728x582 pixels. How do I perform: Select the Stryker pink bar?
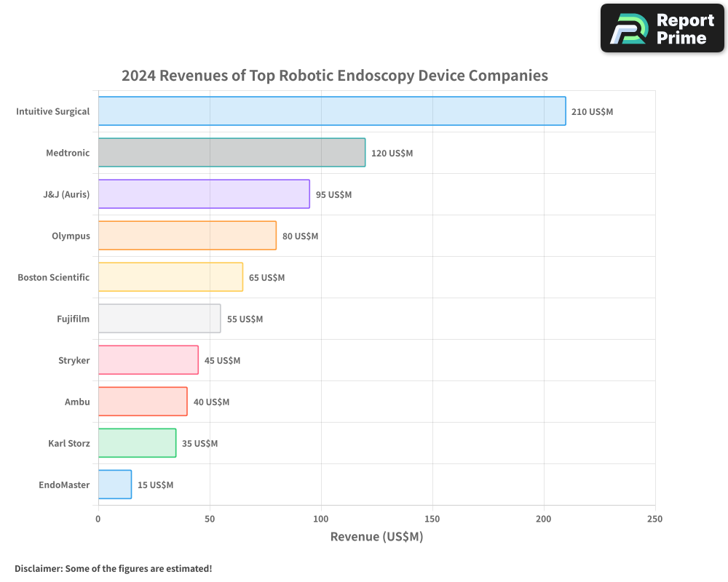[147, 360]
